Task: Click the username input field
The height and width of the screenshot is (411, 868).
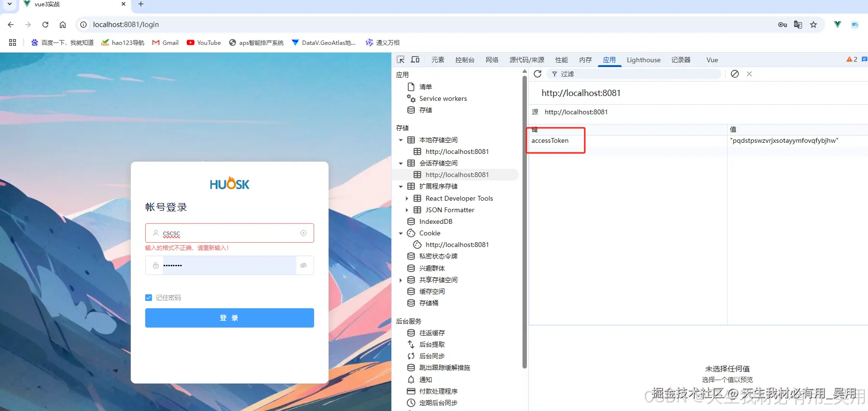Action: [230, 233]
